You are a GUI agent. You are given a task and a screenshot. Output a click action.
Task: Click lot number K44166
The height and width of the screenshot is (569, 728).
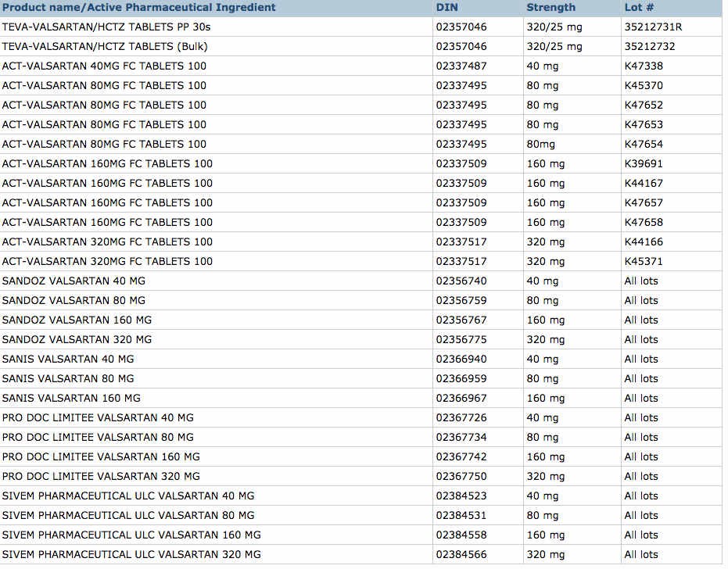pos(644,242)
